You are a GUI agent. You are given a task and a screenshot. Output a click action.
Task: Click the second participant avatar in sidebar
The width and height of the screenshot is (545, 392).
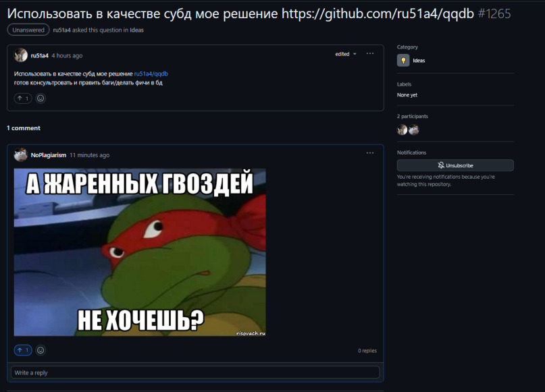pyautogui.click(x=413, y=130)
